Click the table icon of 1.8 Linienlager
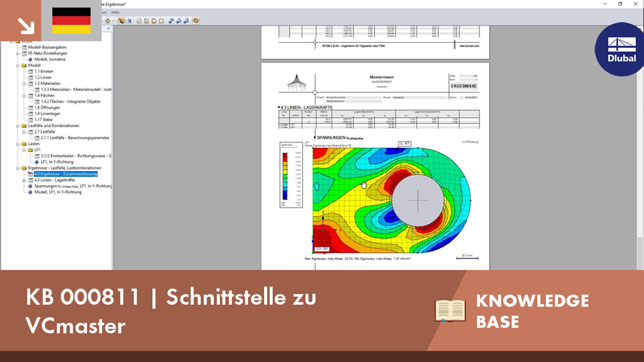Viewport: 644px width, 362px height. click(x=30, y=114)
